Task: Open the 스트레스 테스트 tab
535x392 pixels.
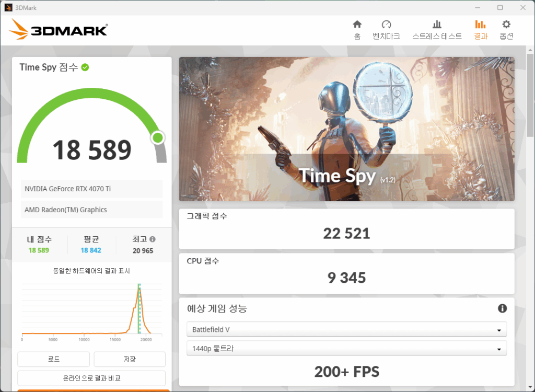Action: coord(437,30)
